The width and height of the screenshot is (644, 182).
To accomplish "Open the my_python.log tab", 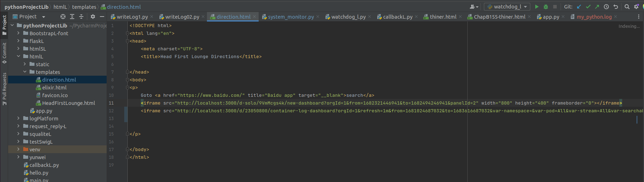I will 594,17.
